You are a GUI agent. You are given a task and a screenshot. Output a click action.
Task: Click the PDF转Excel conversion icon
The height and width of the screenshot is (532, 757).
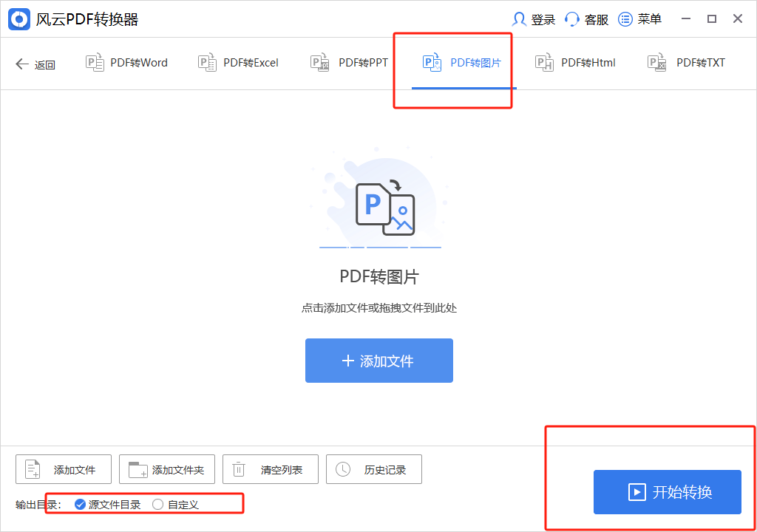[x=207, y=63]
